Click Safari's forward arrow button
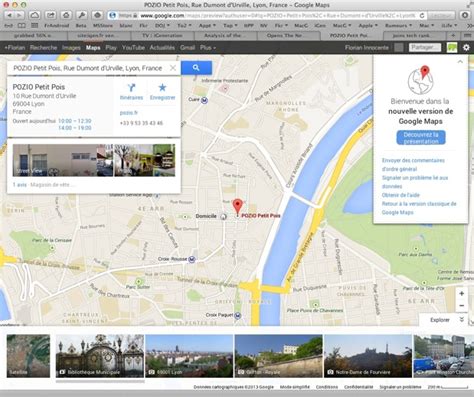 click(19, 15)
